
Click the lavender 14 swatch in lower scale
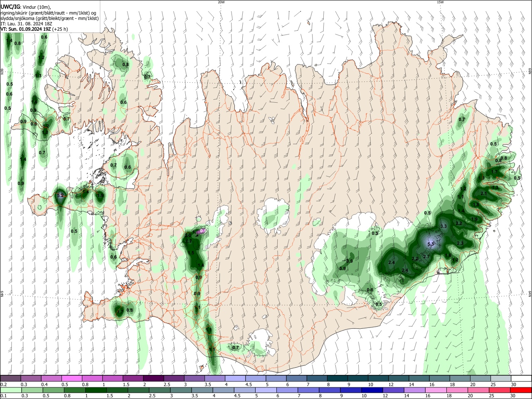pos(414,390)
